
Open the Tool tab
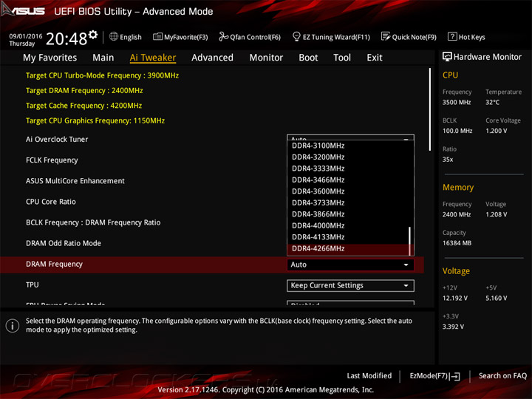(342, 58)
